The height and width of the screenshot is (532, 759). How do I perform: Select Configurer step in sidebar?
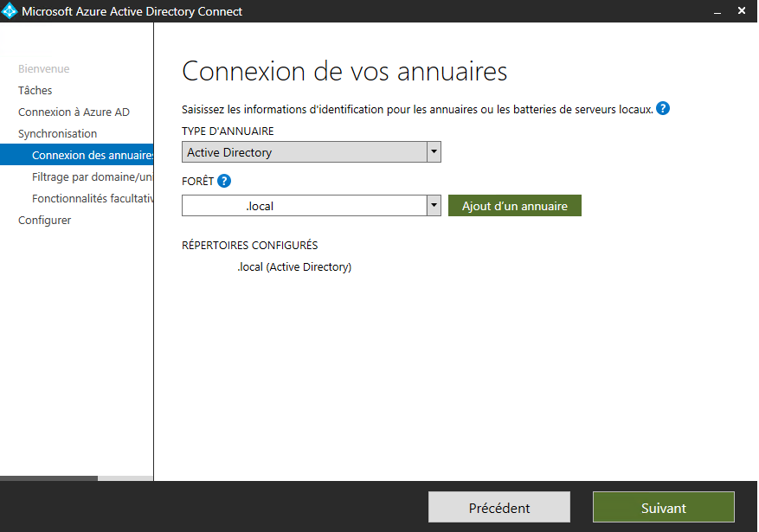tap(44, 220)
